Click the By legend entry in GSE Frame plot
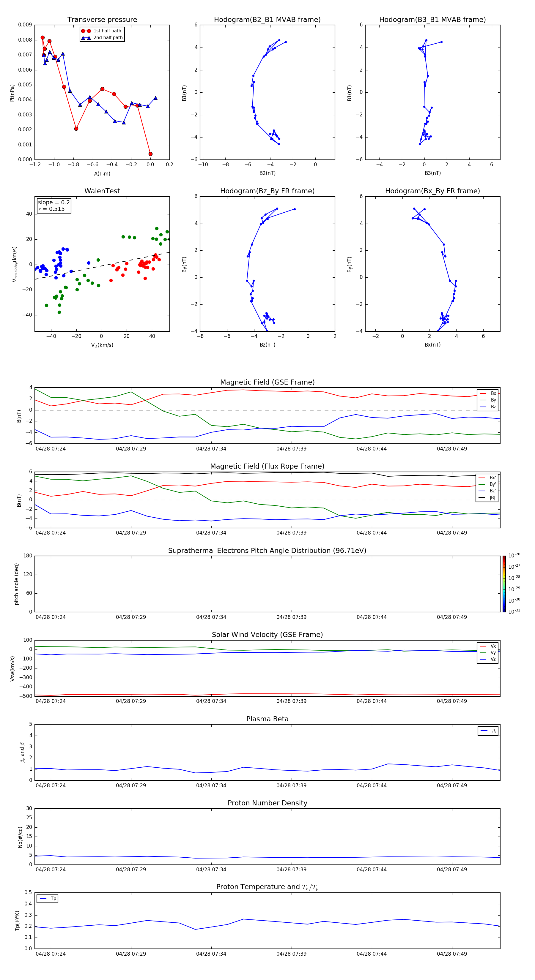The width and height of the screenshot is (535, 980). pyautogui.click(x=488, y=400)
